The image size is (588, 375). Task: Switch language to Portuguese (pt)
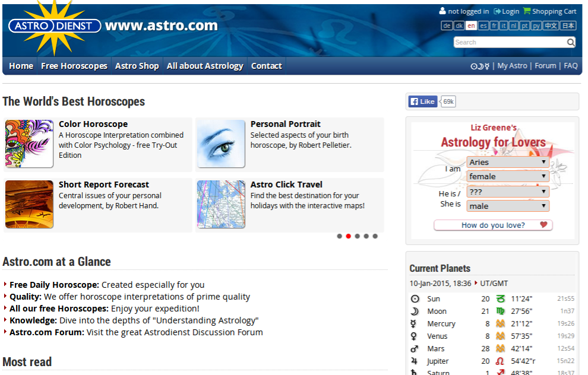click(x=524, y=26)
